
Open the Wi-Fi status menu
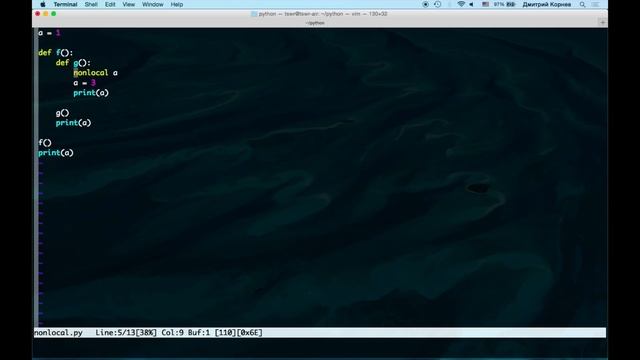(461, 4)
